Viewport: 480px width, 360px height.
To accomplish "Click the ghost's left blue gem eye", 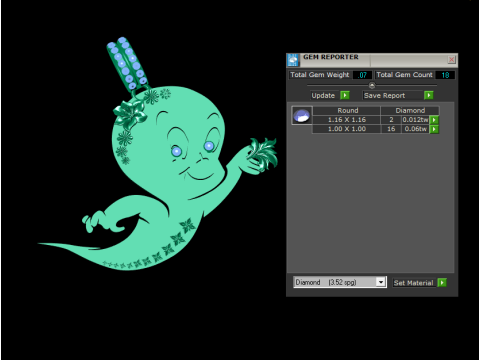I will [176, 152].
